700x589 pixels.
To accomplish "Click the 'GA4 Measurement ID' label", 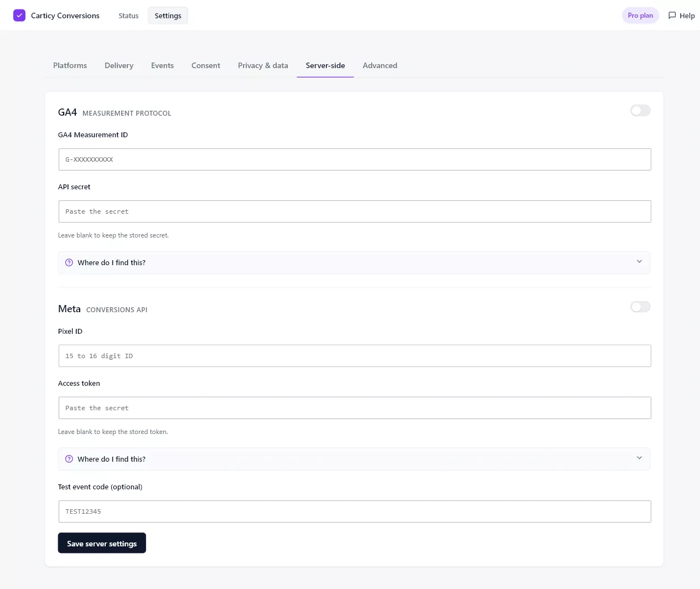I will pyautogui.click(x=93, y=135).
